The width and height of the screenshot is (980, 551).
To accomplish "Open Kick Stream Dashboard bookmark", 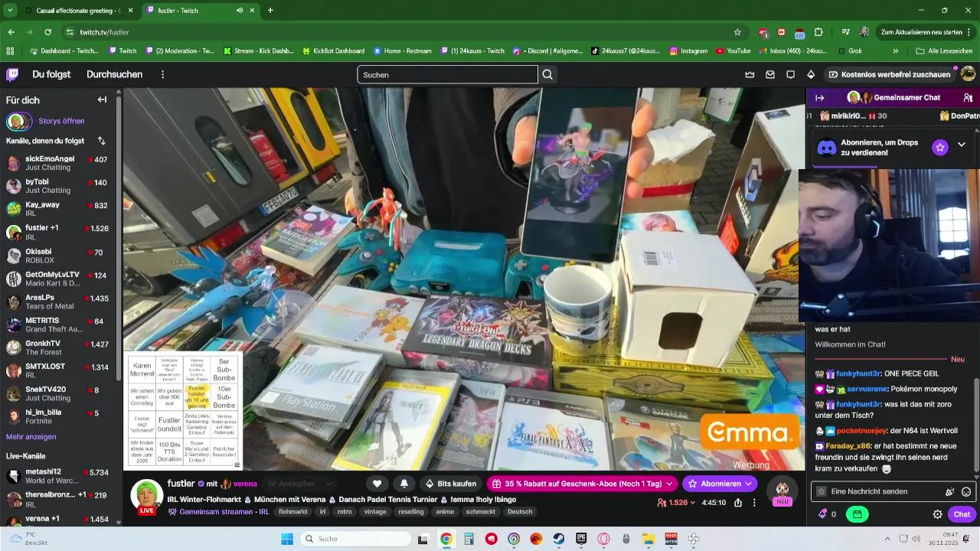I will click(x=259, y=51).
